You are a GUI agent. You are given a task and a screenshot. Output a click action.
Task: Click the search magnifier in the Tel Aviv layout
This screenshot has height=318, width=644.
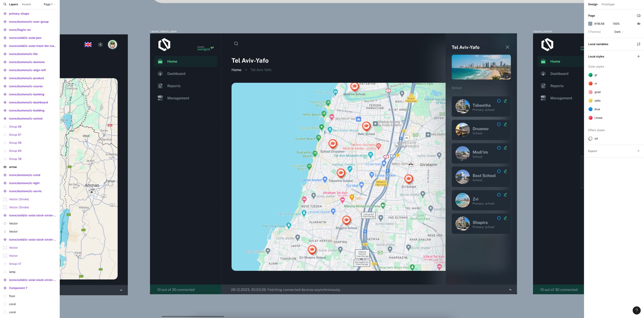236,44
